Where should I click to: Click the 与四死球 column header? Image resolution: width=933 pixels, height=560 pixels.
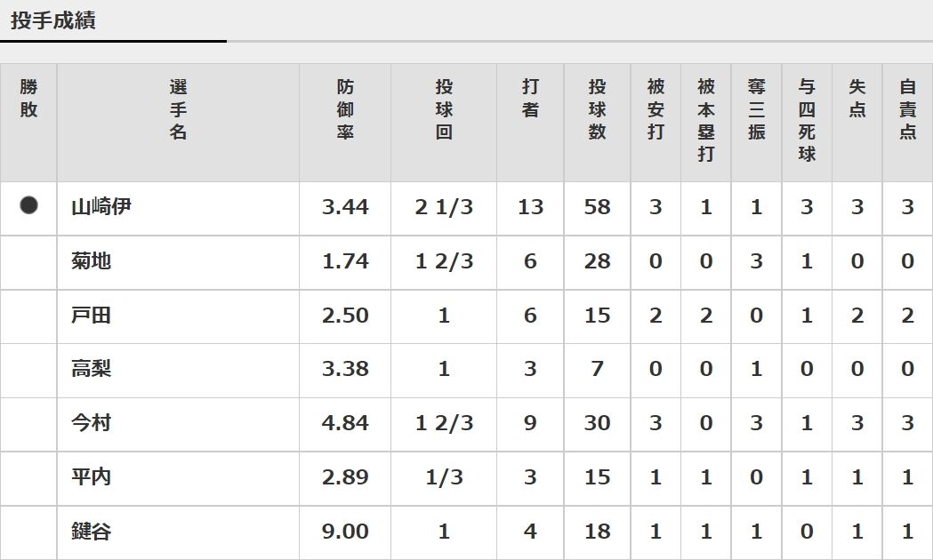tap(807, 120)
